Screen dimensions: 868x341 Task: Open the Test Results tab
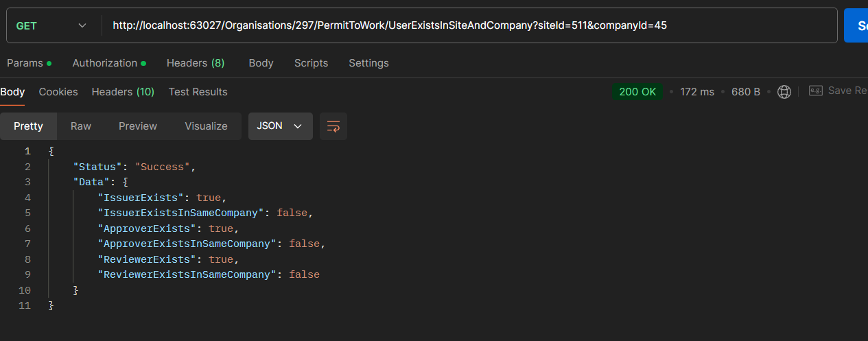(x=198, y=92)
